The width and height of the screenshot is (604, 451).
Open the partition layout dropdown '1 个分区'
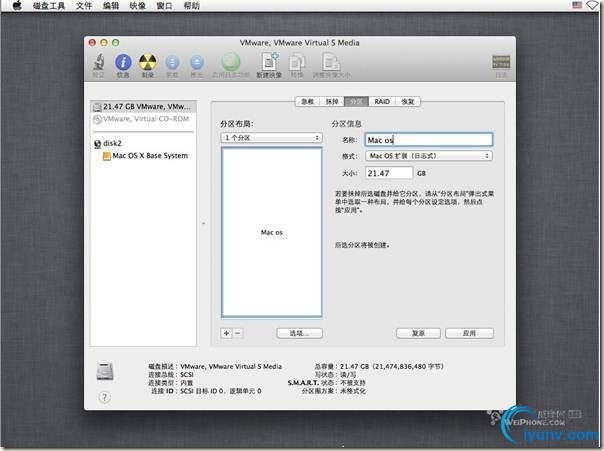pyautogui.click(x=272, y=137)
